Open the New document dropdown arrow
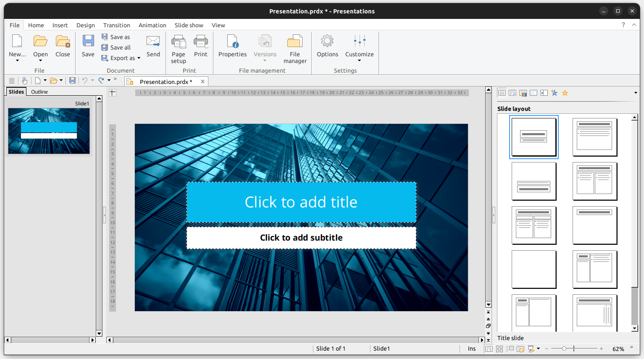 [17, 60]
